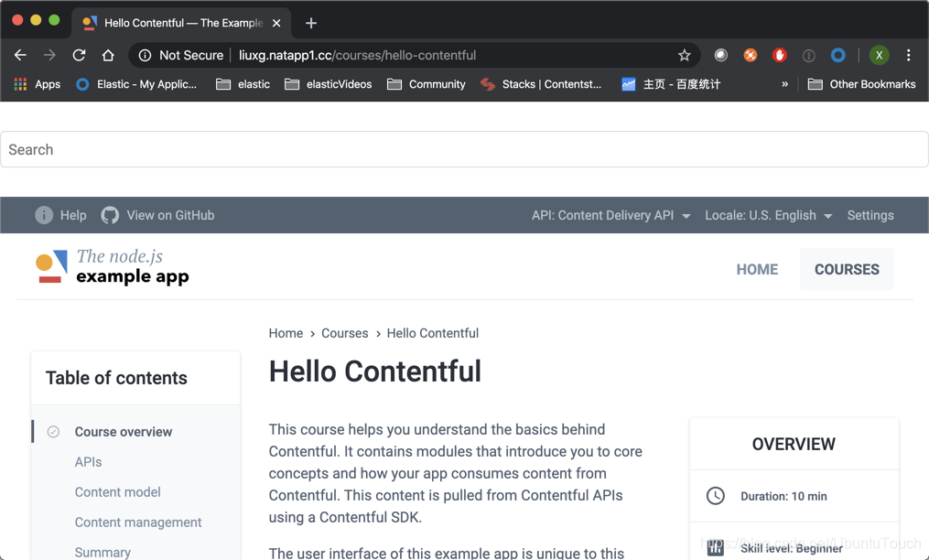Open the View on GitHub link
The image size is (929, 560).
click(170, 215)
